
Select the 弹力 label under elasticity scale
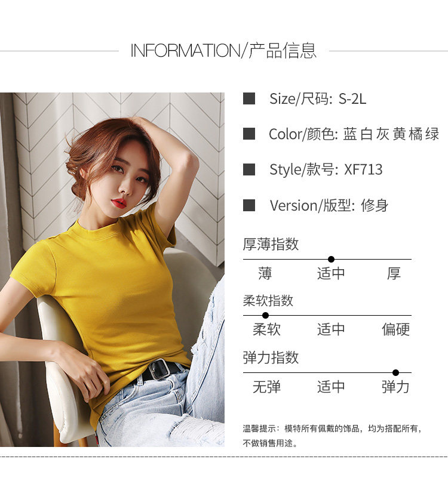click(395, 387)
